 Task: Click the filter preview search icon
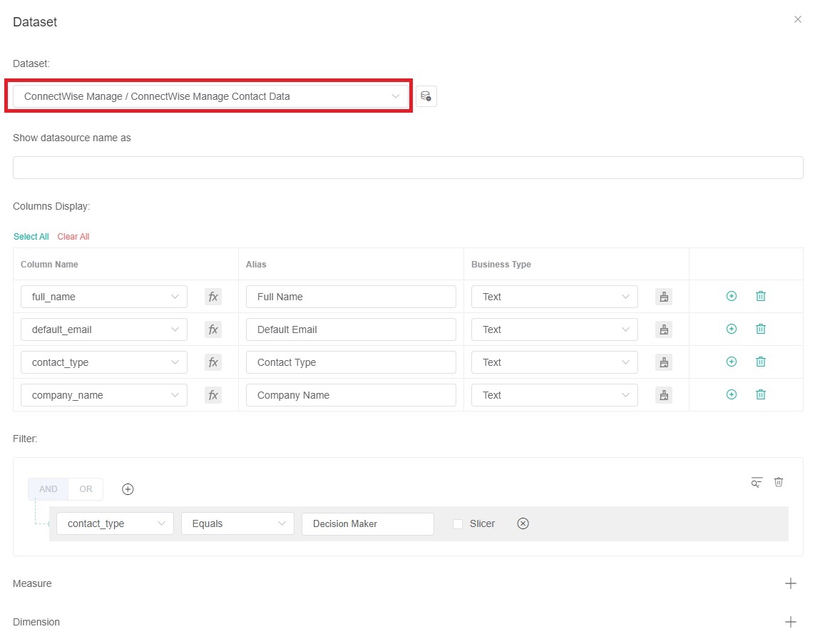pyautogui.click(x=757, y=482)
